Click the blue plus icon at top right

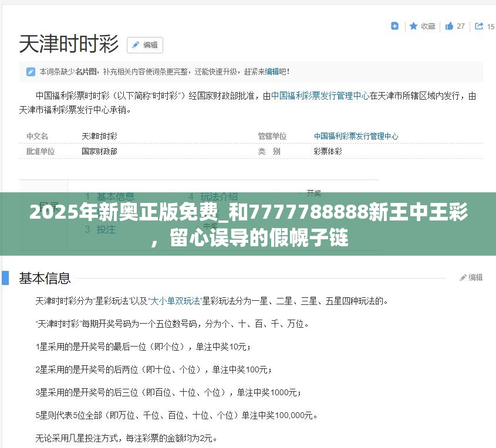394,26
